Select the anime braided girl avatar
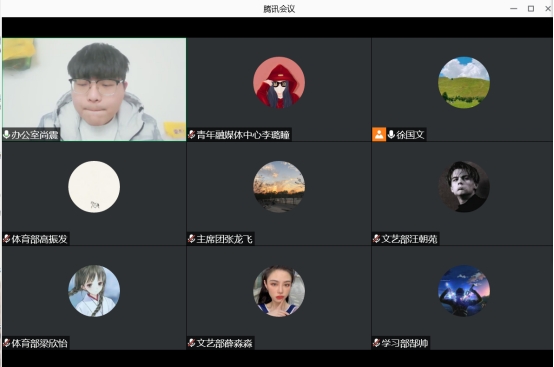 tap(94, 291)
